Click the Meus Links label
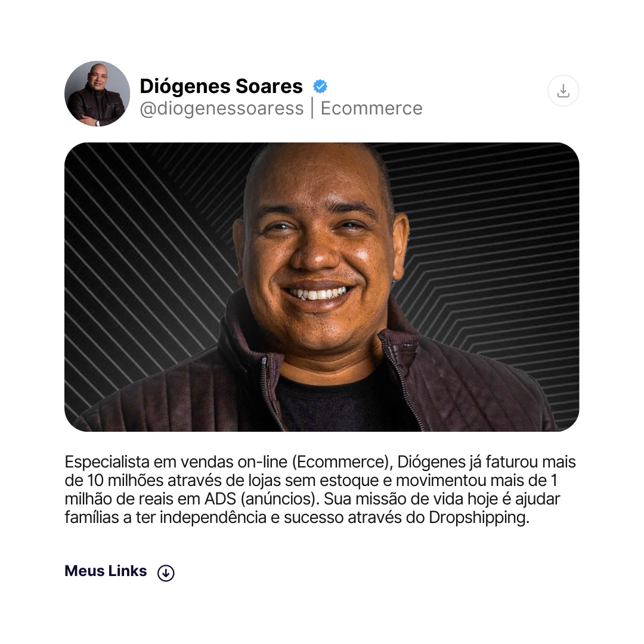Image resolution: width=644 pixels, height=644 pixels. [106, 571]
